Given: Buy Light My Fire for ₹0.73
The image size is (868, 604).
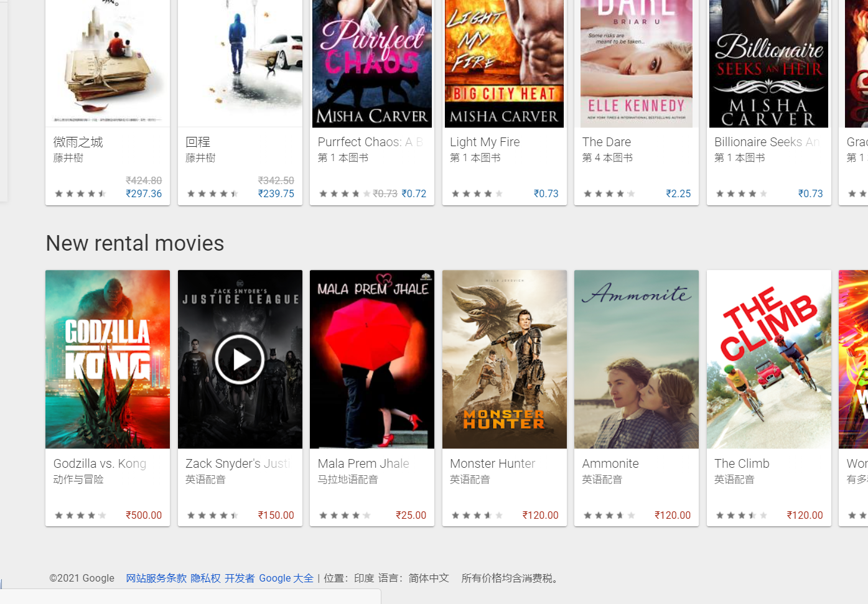Looking at the screenshot, I should point(546,193).
